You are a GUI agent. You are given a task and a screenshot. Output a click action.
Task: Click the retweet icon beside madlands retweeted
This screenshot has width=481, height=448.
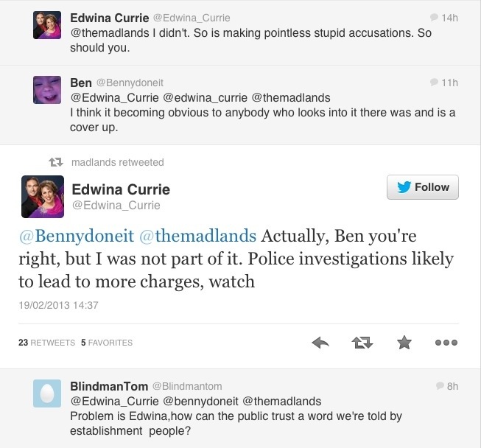(x=56, y=162)
